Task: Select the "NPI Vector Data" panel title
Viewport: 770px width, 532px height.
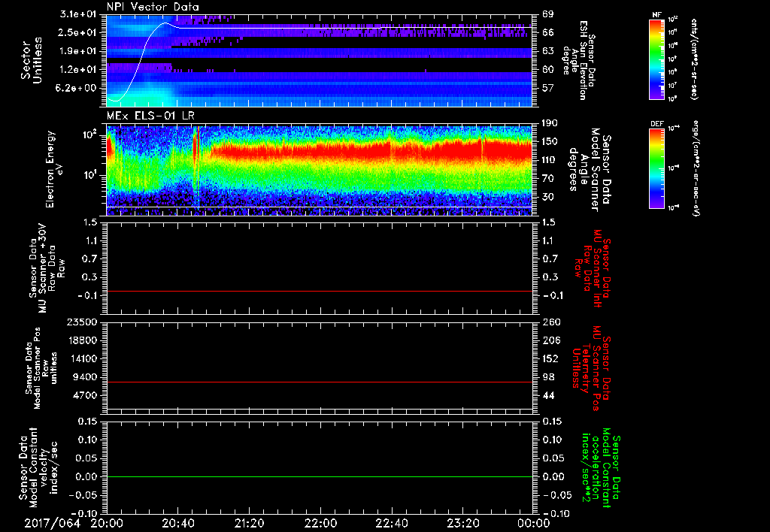Action: pyautogui.click(x=153, y=7)
